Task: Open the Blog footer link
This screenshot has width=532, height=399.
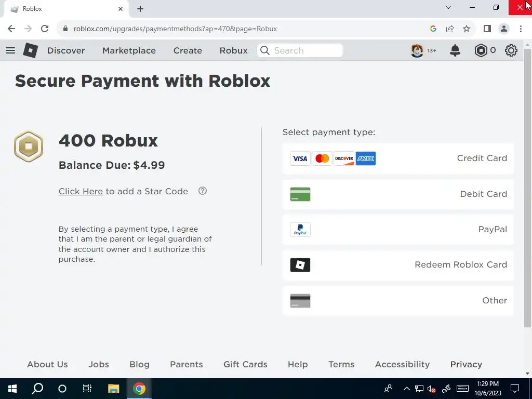Action: click(x=139, y=364)
